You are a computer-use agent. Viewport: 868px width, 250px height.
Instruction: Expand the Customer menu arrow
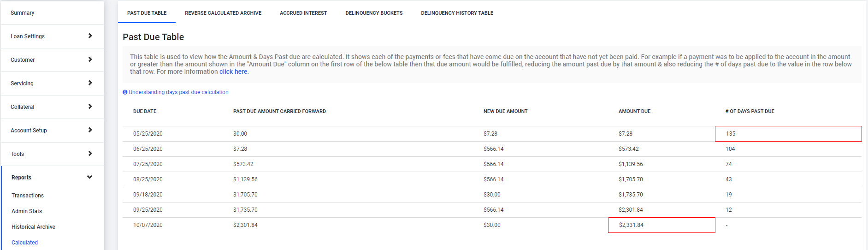[90, 60]
